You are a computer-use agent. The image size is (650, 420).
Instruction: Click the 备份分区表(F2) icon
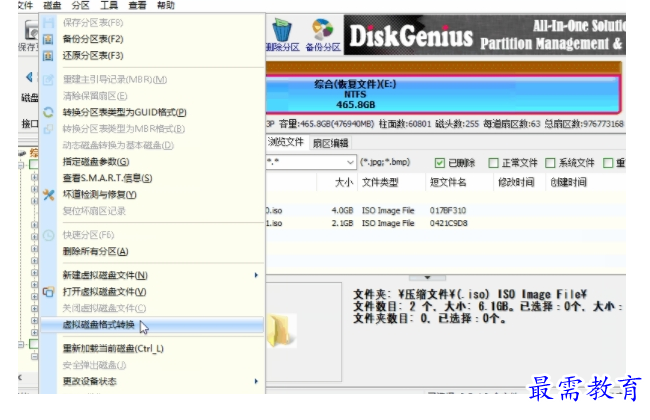(48, 39)
